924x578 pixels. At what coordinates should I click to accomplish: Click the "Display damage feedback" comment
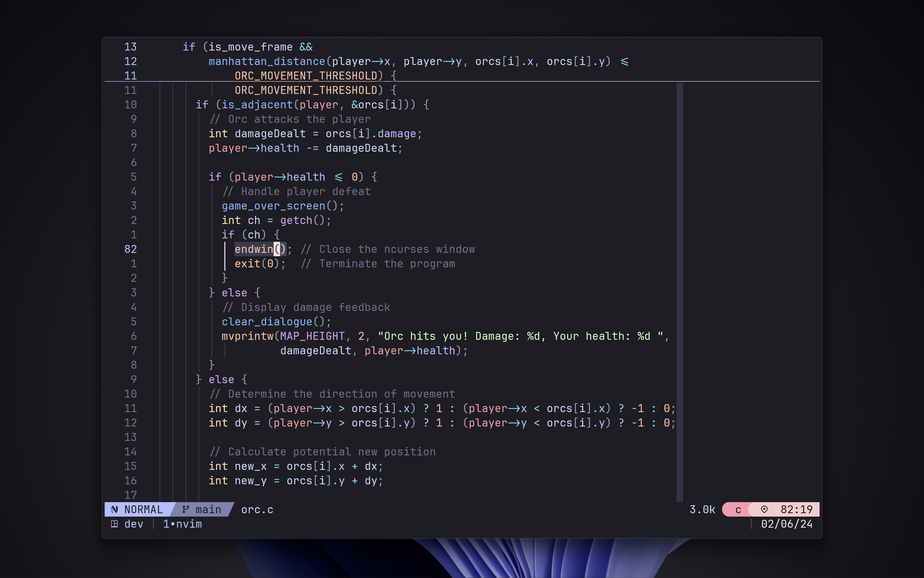(306, 307)
